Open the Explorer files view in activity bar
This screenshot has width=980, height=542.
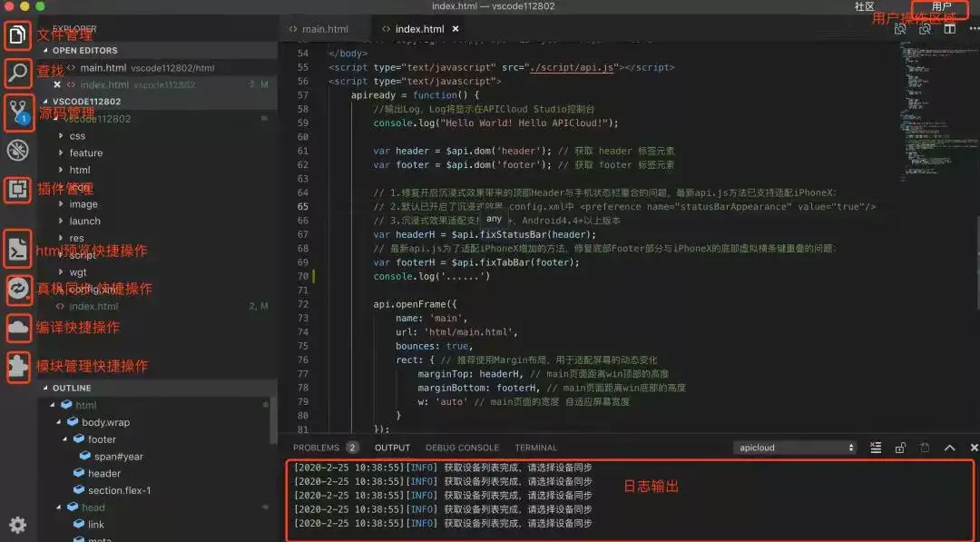[x=17, y=35]
